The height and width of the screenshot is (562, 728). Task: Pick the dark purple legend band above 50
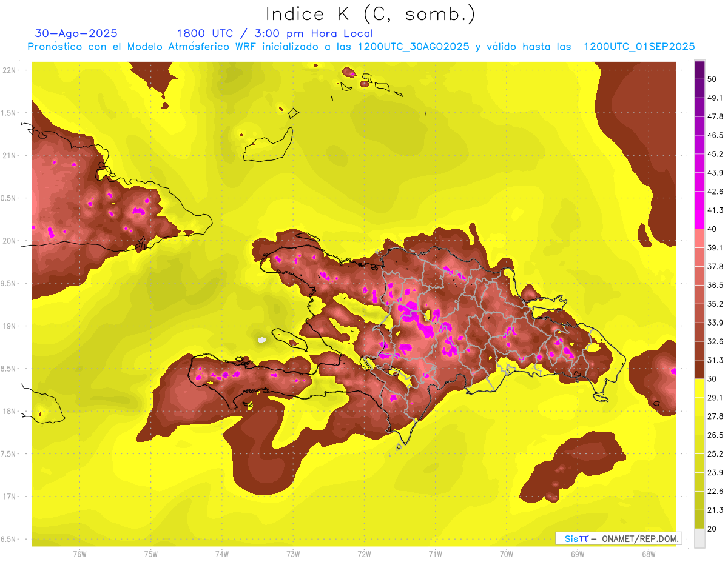[x=700, y=70]
